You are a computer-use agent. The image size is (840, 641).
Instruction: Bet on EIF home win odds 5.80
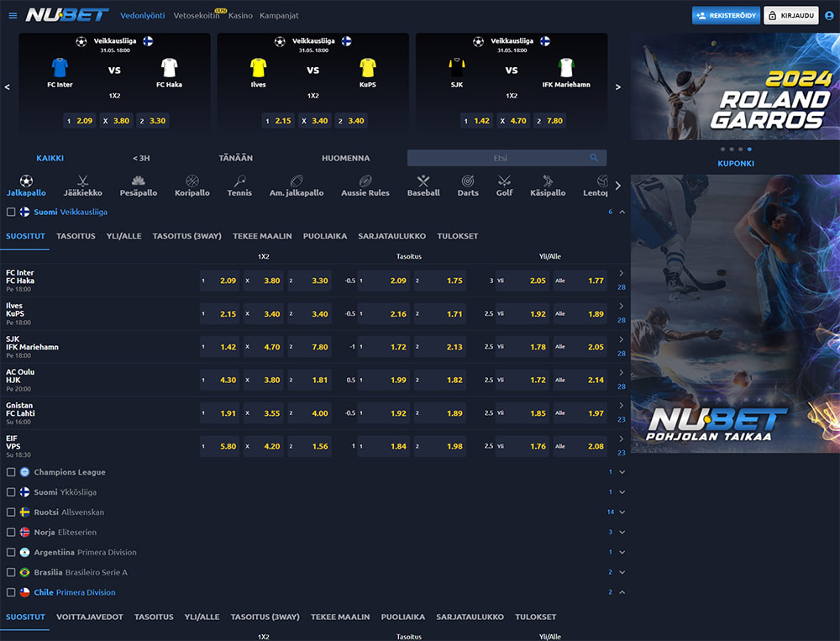[221, 446]
